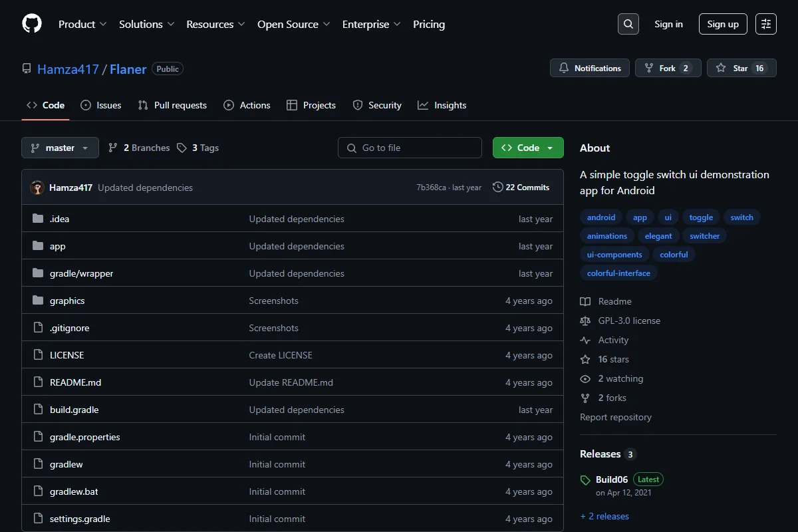Click Hamza417 avatar in commit row
This screenshot has width=798, height=532.
pos(37,188)
